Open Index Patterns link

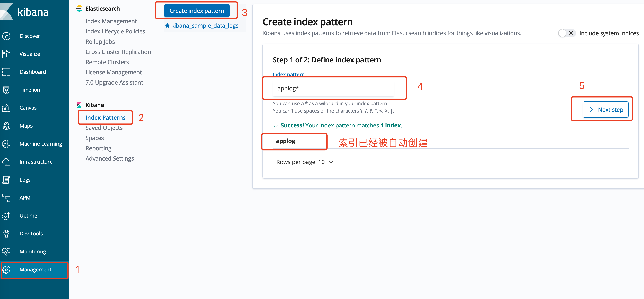pyautogui.click(x=106, y=118)
